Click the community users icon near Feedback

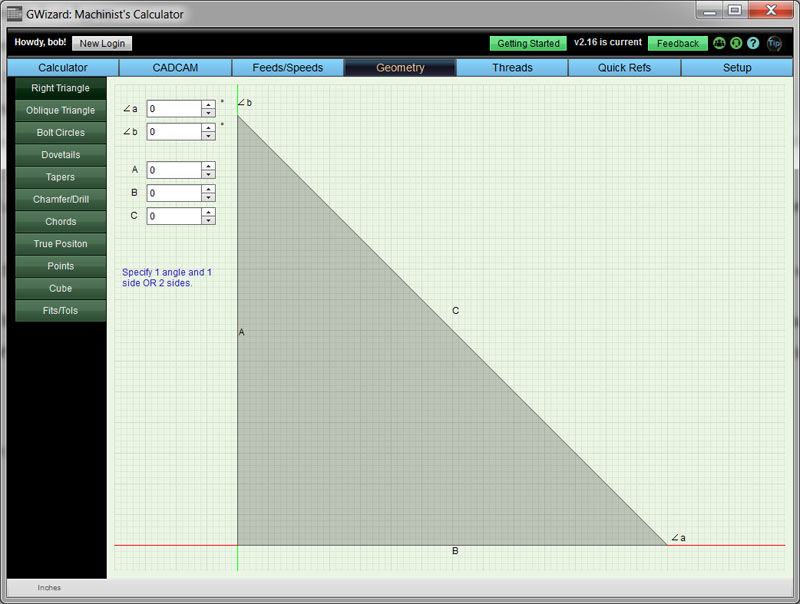pos(719,43)
